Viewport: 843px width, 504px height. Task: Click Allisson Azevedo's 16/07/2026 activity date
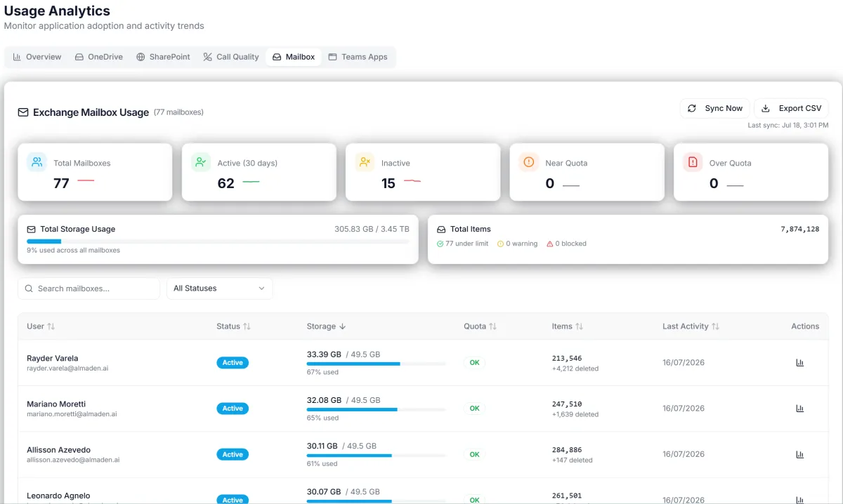684,454
